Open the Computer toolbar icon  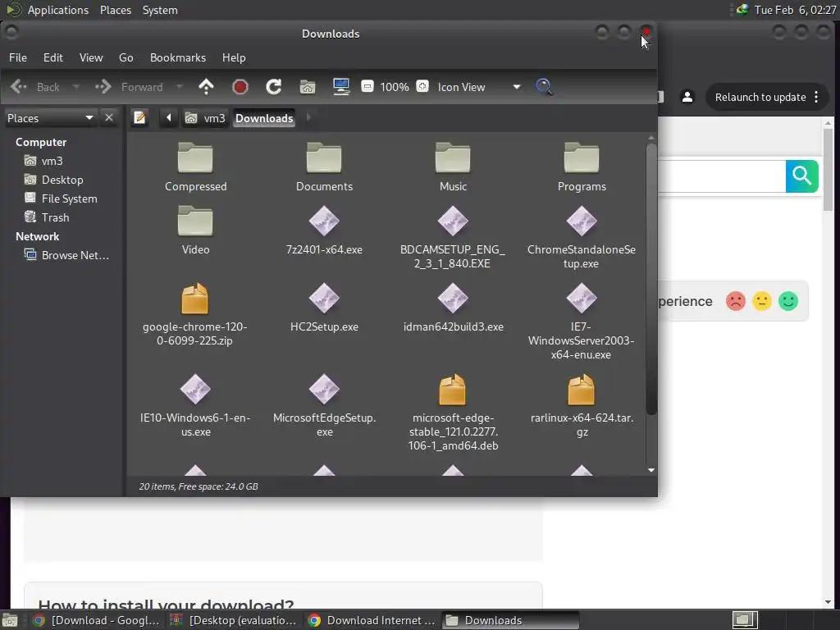point(341,87)
